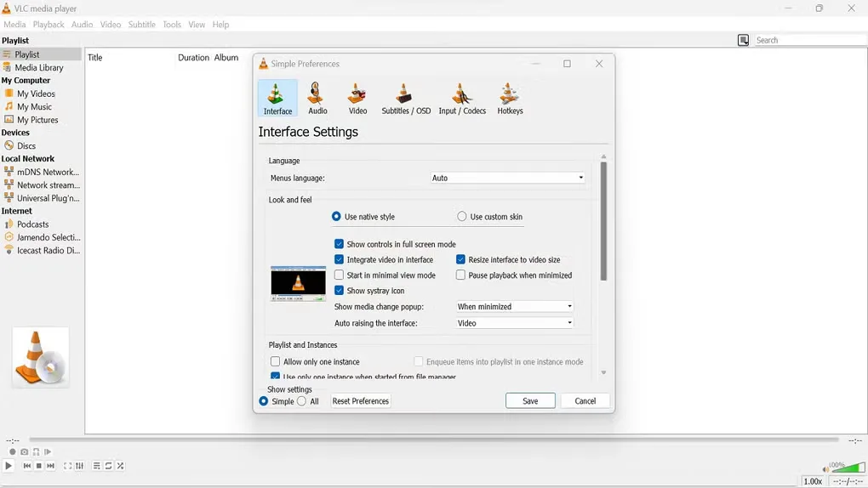
Task: Click the Play button in player controls
Action: pyautogui.click(x=9, y=466)
